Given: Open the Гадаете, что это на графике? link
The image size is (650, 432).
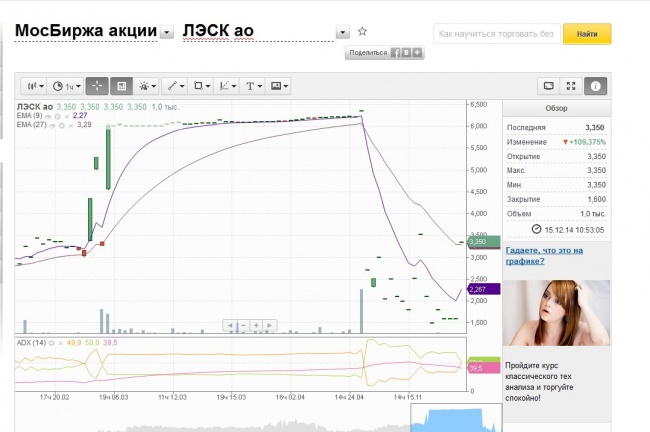Looking at the screenshot, I should coord(544,256).
